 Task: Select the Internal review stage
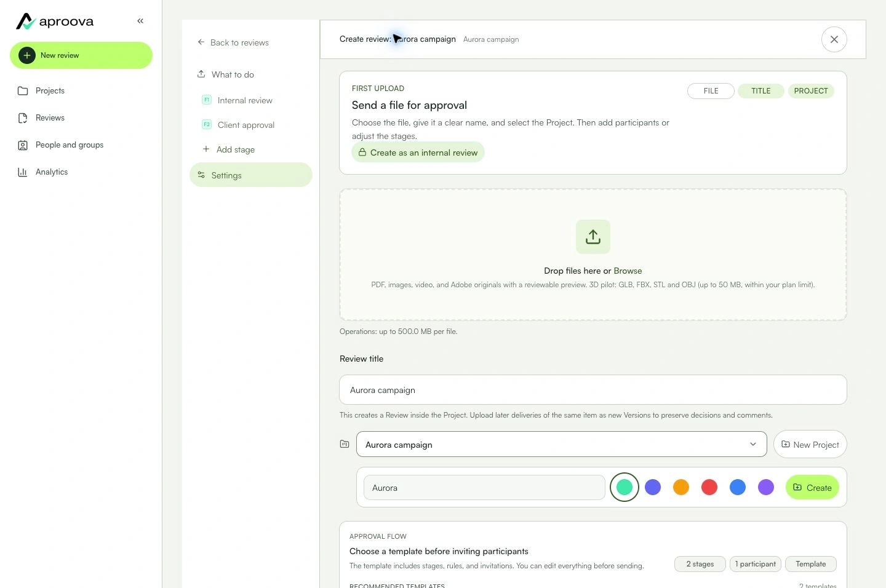pos(251,100)
